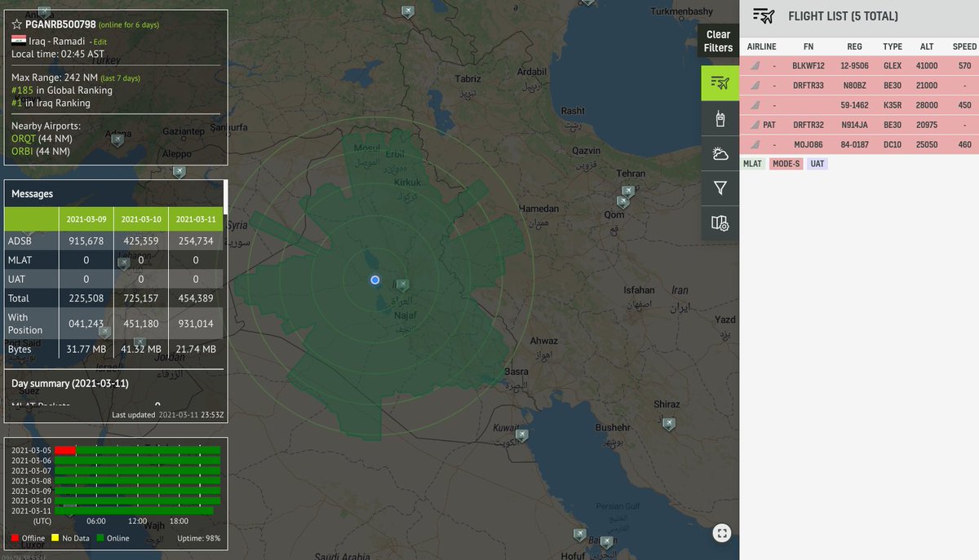Click registration 59-1462

click(855, 105)
